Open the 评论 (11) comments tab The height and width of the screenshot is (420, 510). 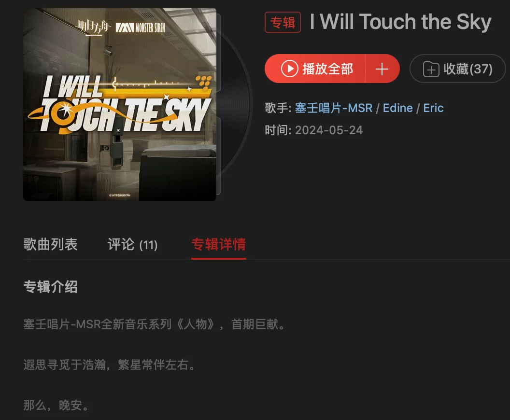pyautogui.click(x=133, y=244)
